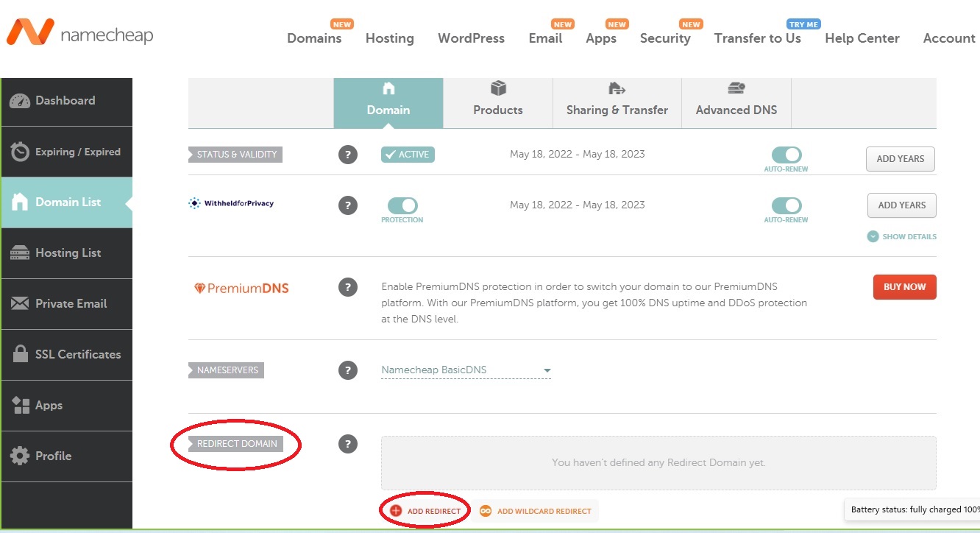This screenshot has height=533, width=980.
Task: Open Profile in the sidebar
Action: point(66,456)
